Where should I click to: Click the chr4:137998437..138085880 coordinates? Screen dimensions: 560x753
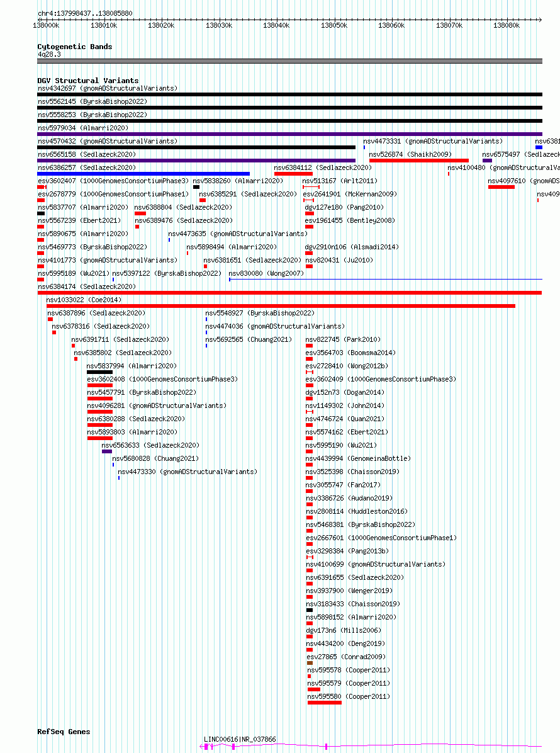coord(85,13)
